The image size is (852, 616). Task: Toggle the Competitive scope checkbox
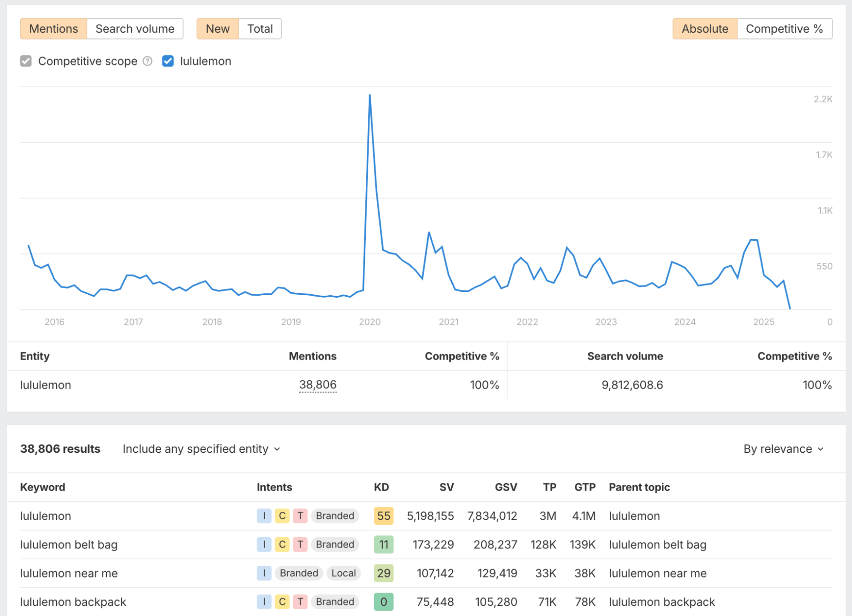point(26,61)
